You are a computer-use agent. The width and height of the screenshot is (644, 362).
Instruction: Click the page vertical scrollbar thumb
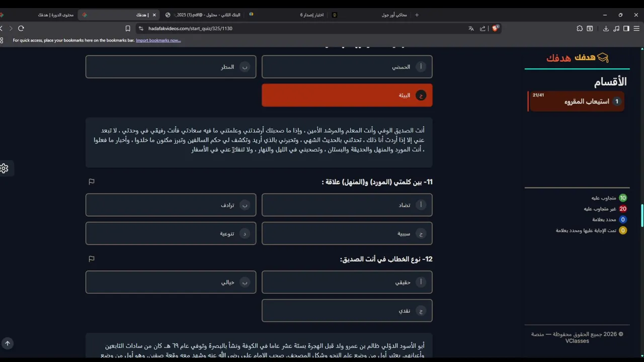tap(642, 215)
